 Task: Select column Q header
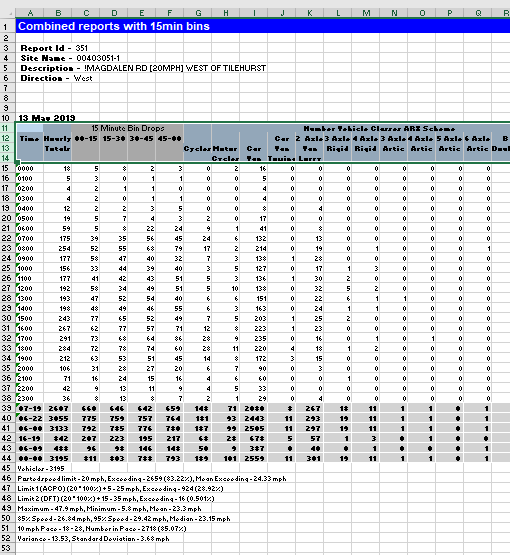click(478, 13)
